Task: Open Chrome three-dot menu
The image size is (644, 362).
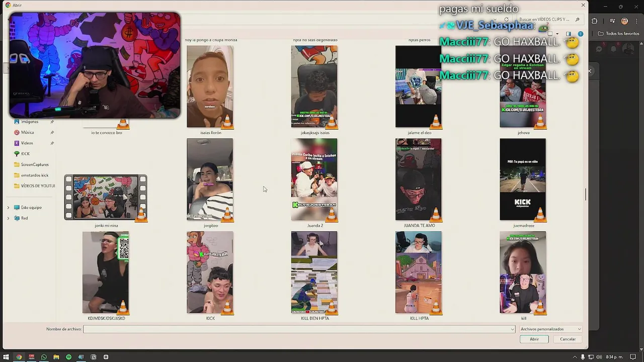Action: [636, 21]
